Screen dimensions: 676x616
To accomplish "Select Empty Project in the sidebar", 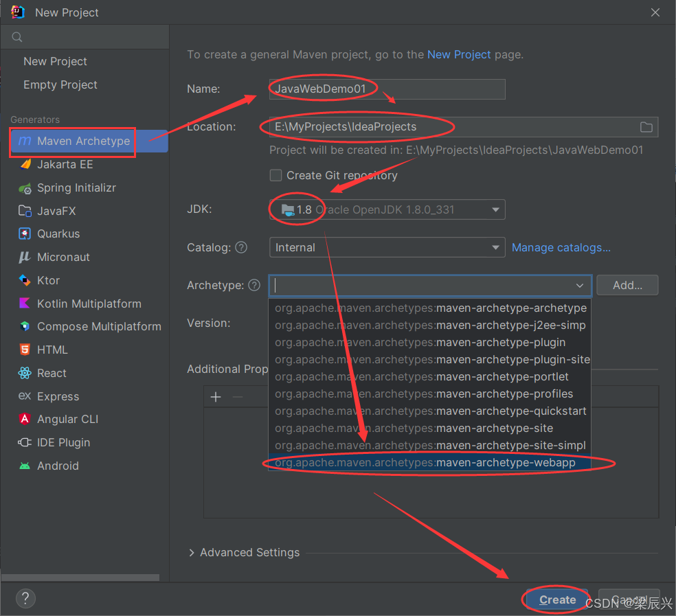I will (x=60, y=84).
